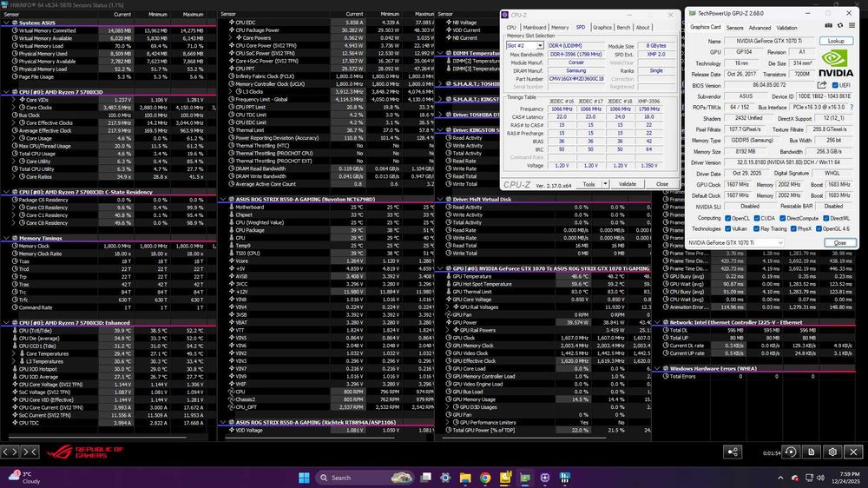Click the volume icon in the system tray

click(x=820, y=478)
